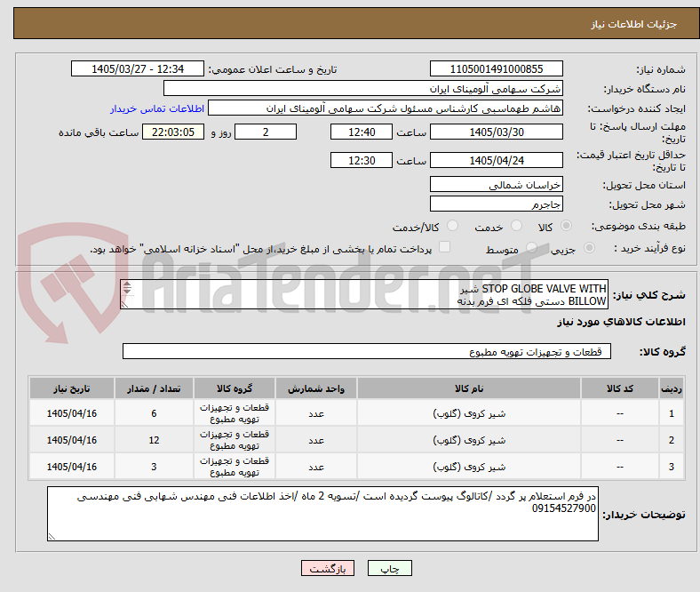700x592 pixels.
Task: Click the توضیحات خریدار textarea resize grip
Action: (x=52, y=537)
